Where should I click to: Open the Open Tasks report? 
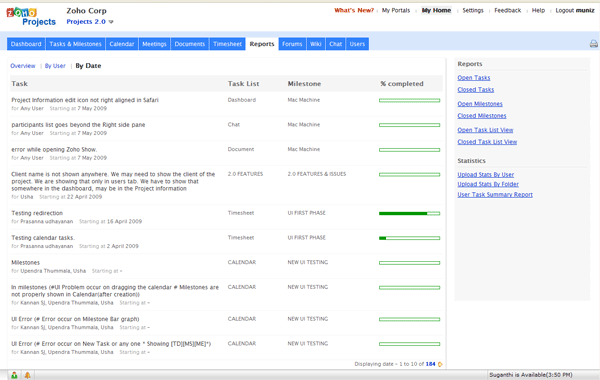[474, 78]
